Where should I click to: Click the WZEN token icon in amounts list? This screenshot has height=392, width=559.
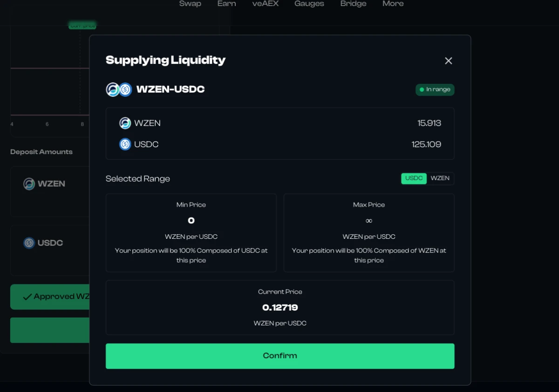[125, 123]
